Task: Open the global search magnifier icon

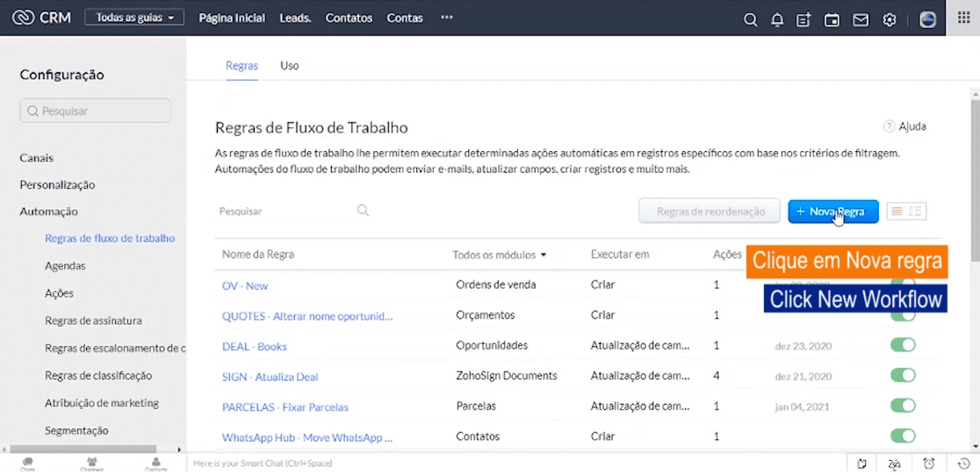Action: click(750, 19)
